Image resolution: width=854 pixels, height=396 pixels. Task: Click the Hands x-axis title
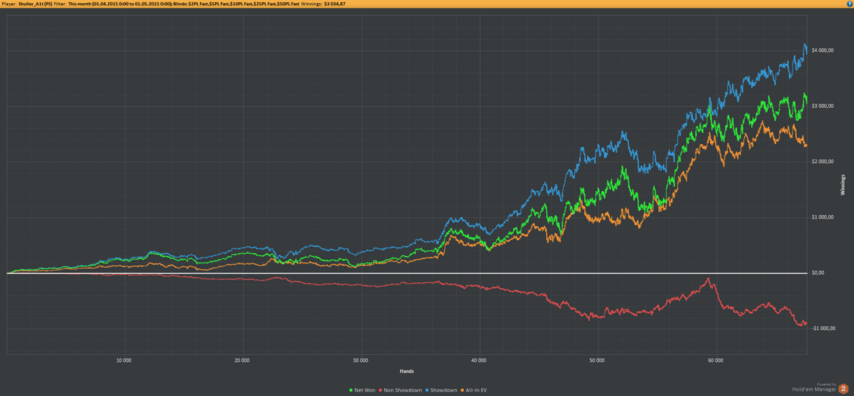[x=406, y=371]
